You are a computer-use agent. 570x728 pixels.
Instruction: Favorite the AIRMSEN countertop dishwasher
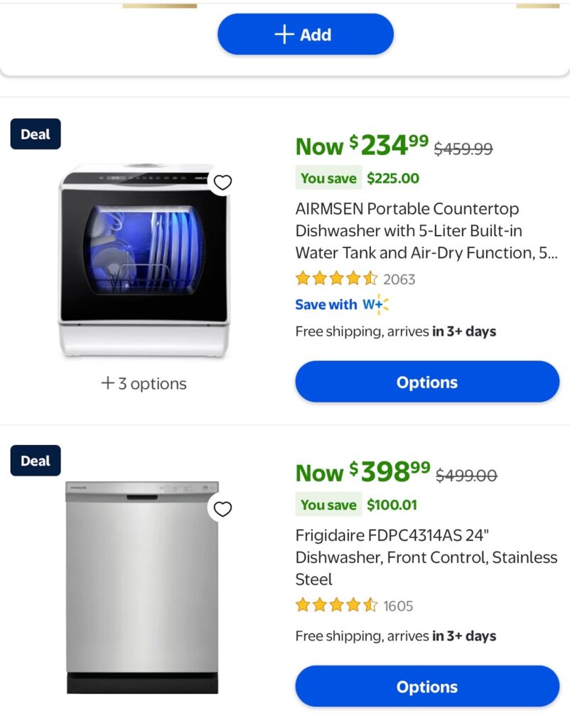click(223, 183)
